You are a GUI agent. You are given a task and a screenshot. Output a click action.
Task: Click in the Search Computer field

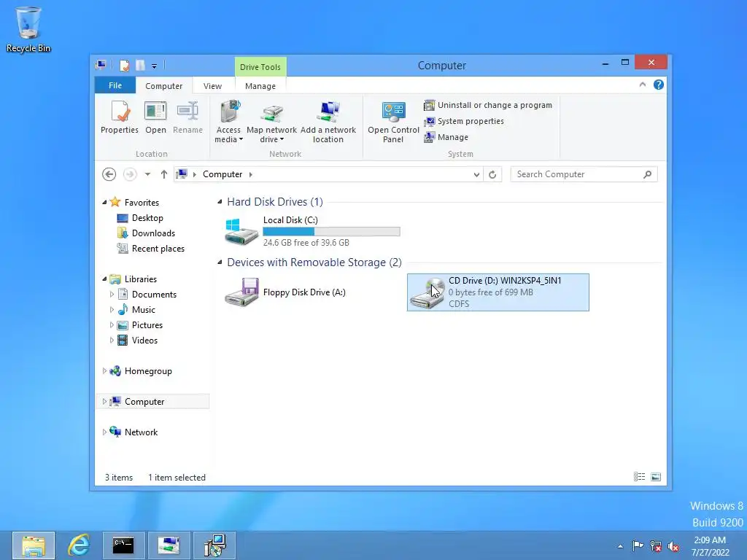click(584, 174)
